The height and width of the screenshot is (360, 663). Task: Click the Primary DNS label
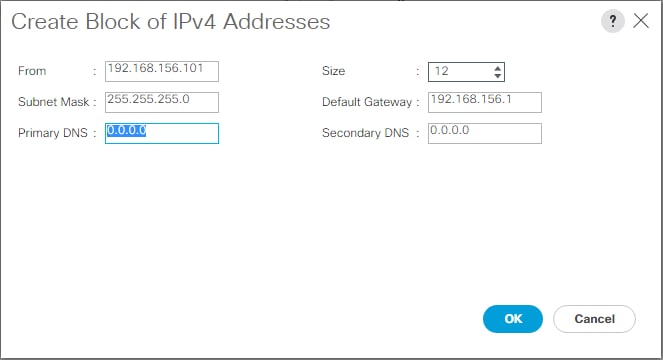pos(53,133)
